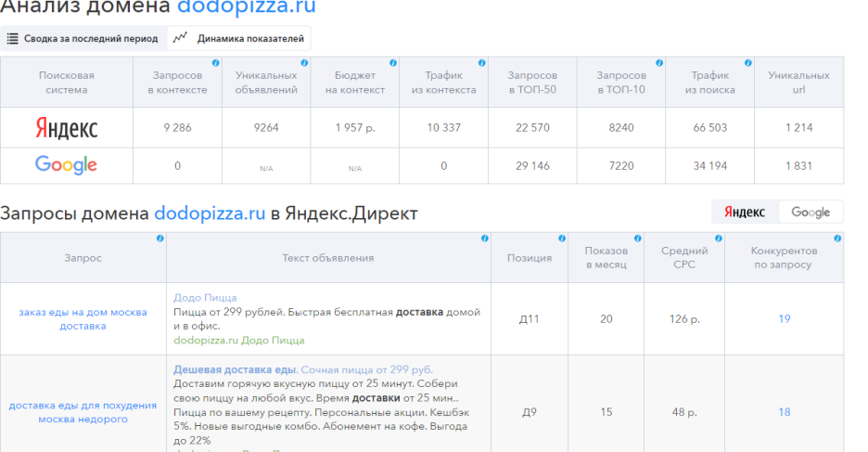Click average CPC value 48 р.
The width and height of the screenshot is (868, 452).
pyautogui.click(x=684, y=412)
